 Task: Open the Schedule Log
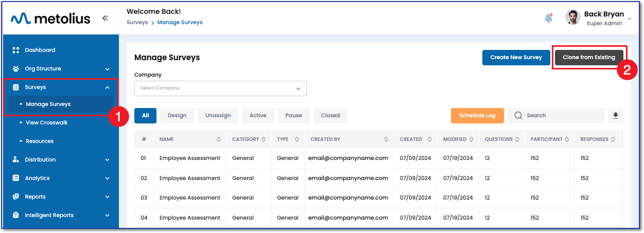tap(477, 116)
